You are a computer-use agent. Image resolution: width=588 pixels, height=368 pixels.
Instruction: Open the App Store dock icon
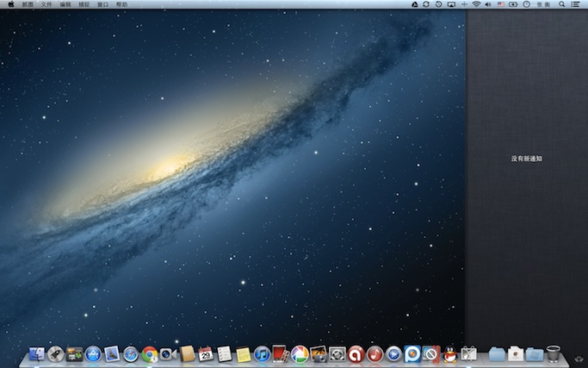point(93,353)
